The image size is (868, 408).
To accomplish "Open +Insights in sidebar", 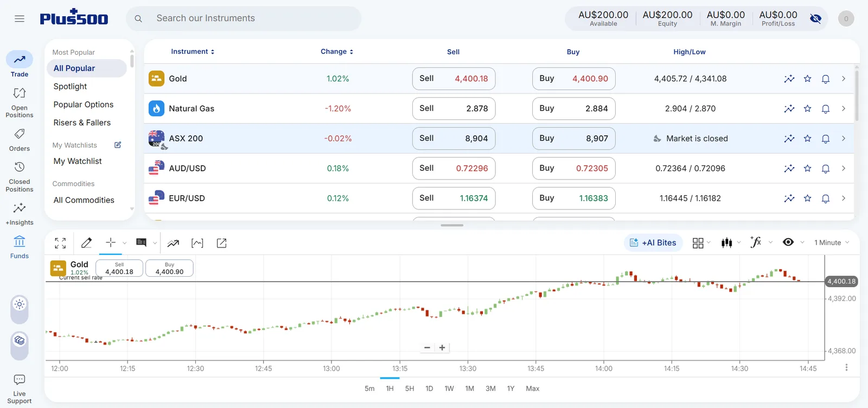I will point(20,214).
